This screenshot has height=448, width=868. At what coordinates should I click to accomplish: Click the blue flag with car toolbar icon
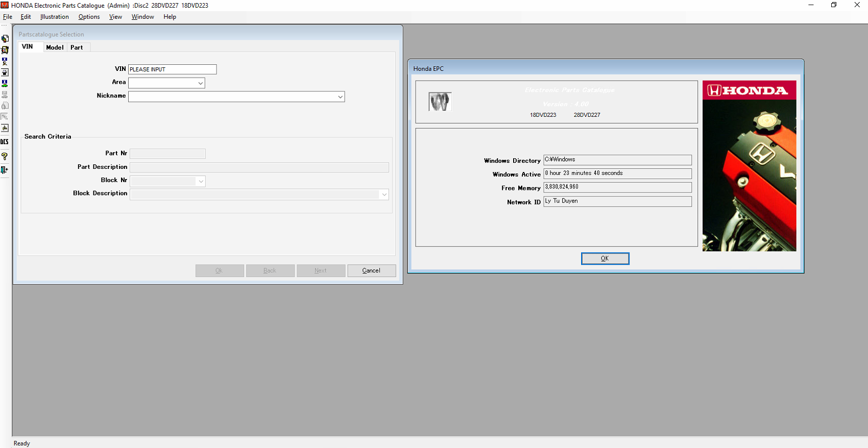pos(5,84)
